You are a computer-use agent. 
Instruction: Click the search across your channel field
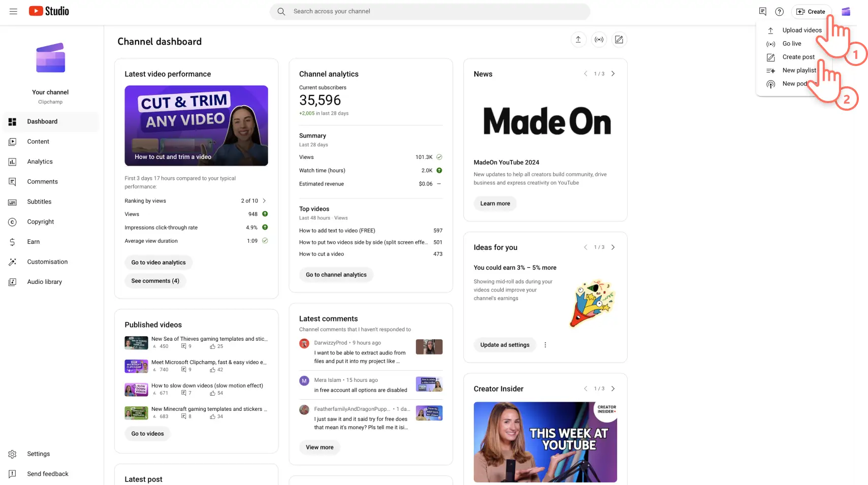[x=430, y=11]
